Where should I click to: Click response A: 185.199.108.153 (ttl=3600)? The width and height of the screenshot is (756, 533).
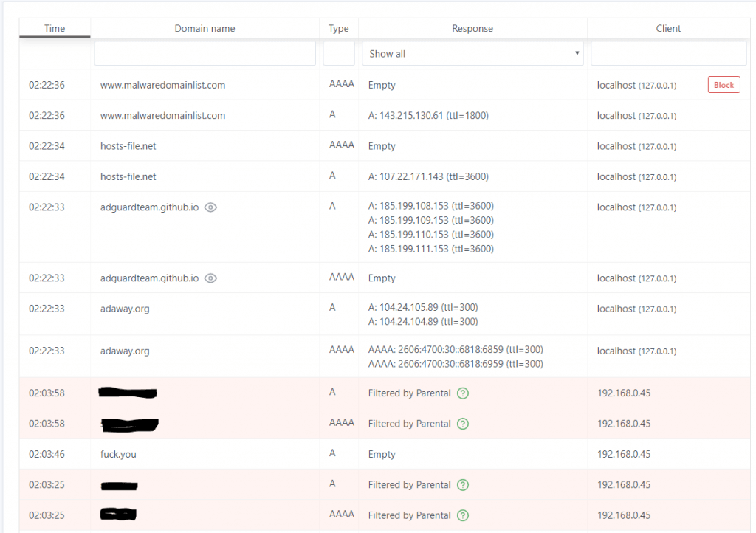pyautogui.click(x=431, y=206)
